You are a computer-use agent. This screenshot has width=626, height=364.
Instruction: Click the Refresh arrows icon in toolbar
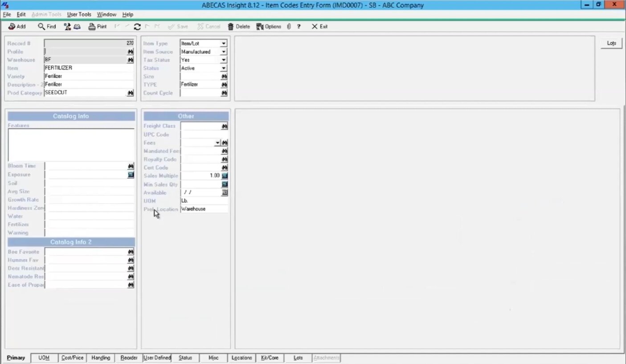pyautogui.click(x=137, y=27)
